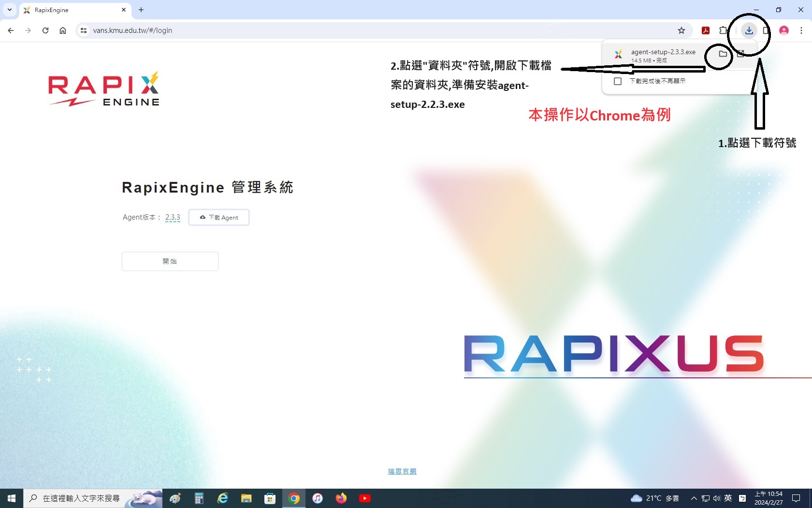The height and width of the screenshot is (508, 812).
Task: Tick the 下載完成後不再顯示 checkbox
Action: 618,81
